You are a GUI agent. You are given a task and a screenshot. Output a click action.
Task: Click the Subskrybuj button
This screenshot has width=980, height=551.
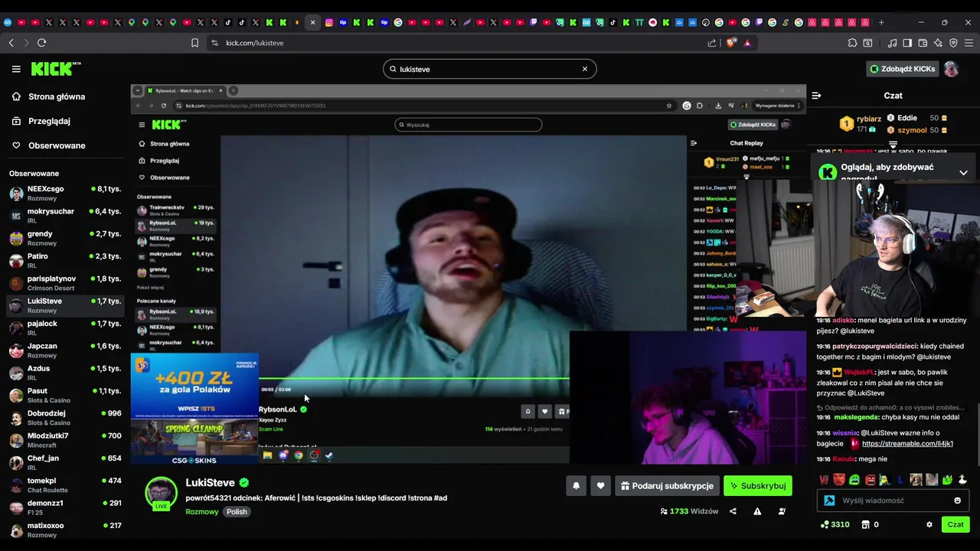(758, 486)
